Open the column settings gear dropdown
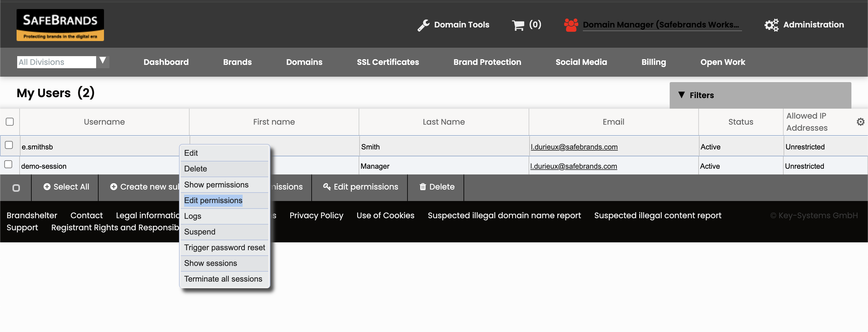The image size is (868, 332). coord(860,121)
